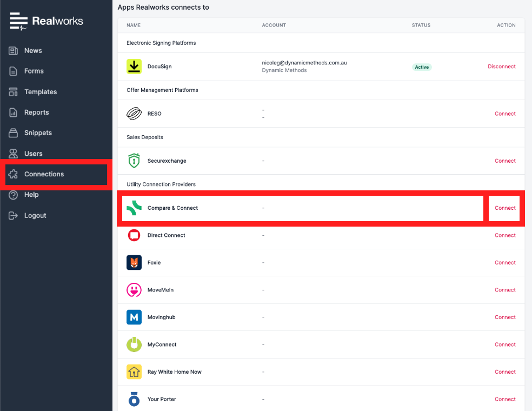Click the Offer Management Platforms heading
The height and width of the screenshot is (411, 532).
pyautogui.click(x=162, y=90)
